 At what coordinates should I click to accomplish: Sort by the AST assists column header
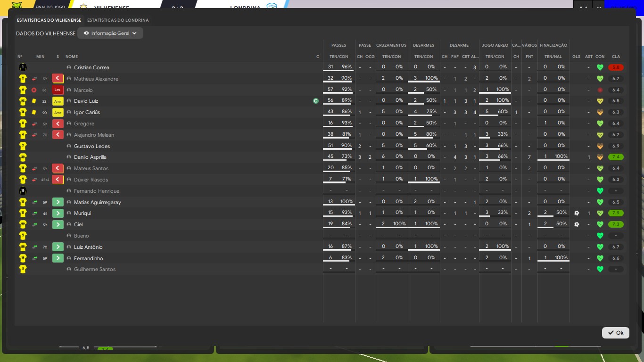[x=589, y=57]
